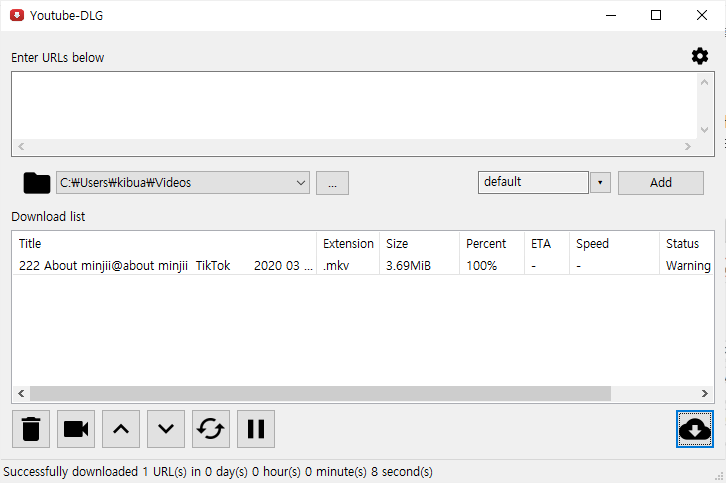
Task: Pause downloads with the pause button
Action: coord(256,429)
